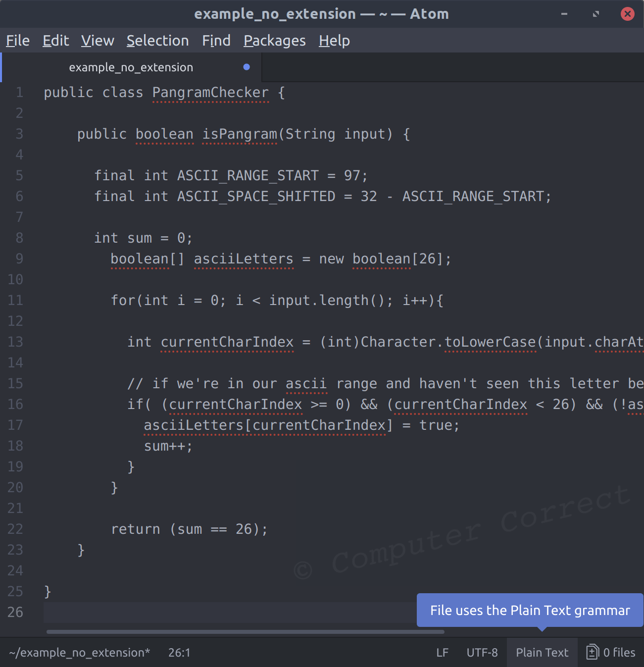Click the window minimize icon

[564, 14]
